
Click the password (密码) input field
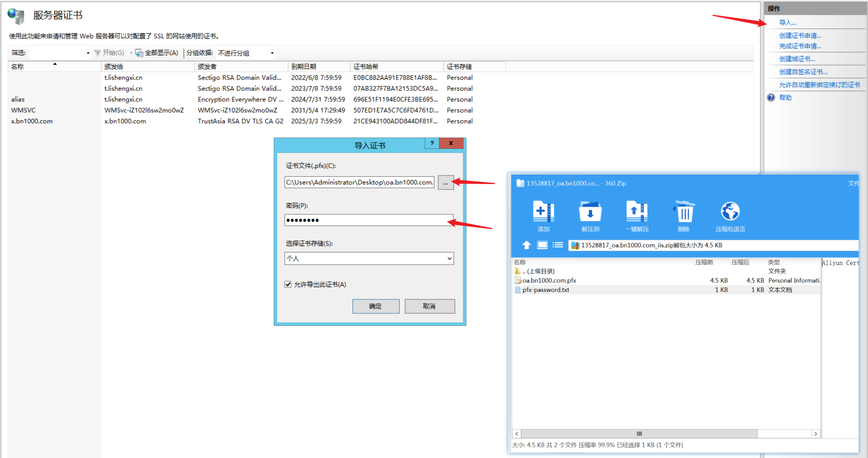tap(369, 220)
